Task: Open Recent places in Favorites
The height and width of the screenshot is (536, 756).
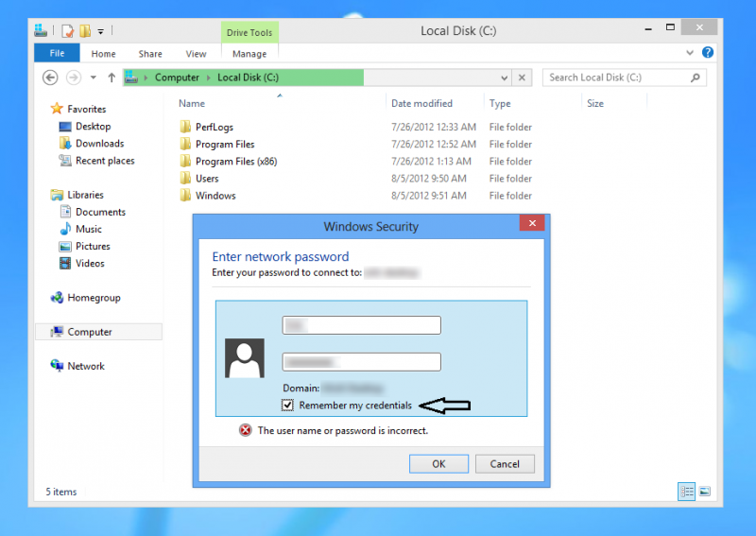Action: pos(105,161)
